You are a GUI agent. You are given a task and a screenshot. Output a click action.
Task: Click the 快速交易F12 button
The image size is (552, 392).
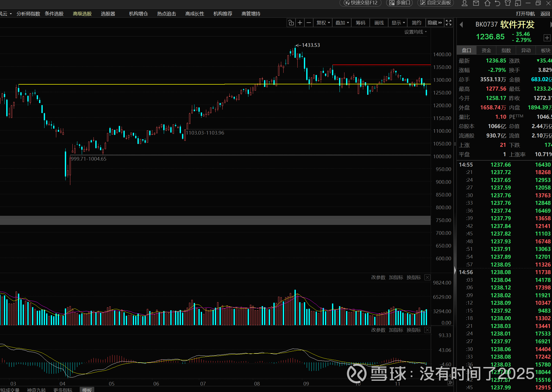(x=361, y=3)
